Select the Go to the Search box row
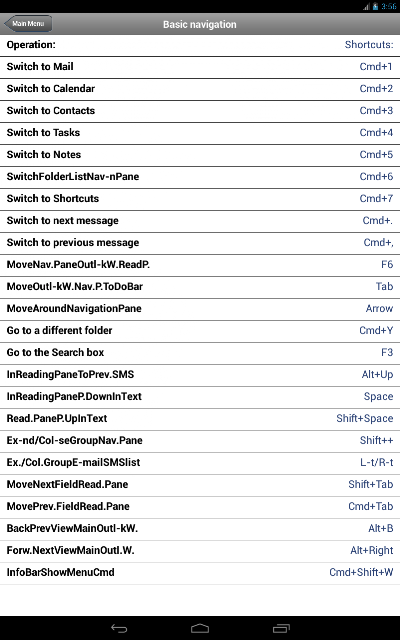The image size is (400, 640). point(200,353)
